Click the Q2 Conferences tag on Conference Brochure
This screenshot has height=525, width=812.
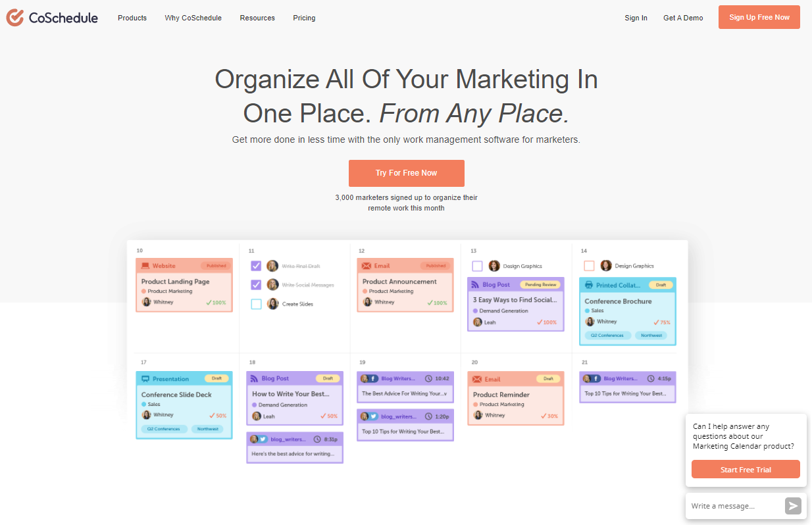pos(607,336)
